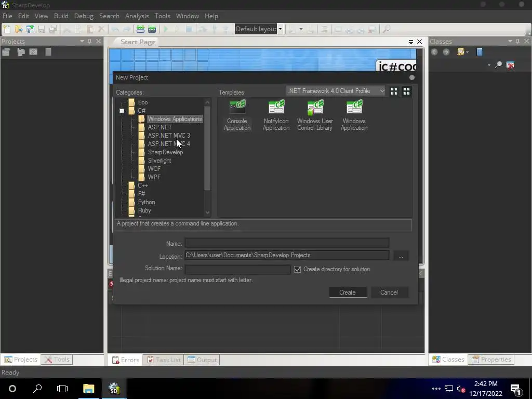Image resolution: width=532 pixels, height=399 pixels.
Task: Select the Console Application template
Action: pyautogui.click(x=237, y=115)
